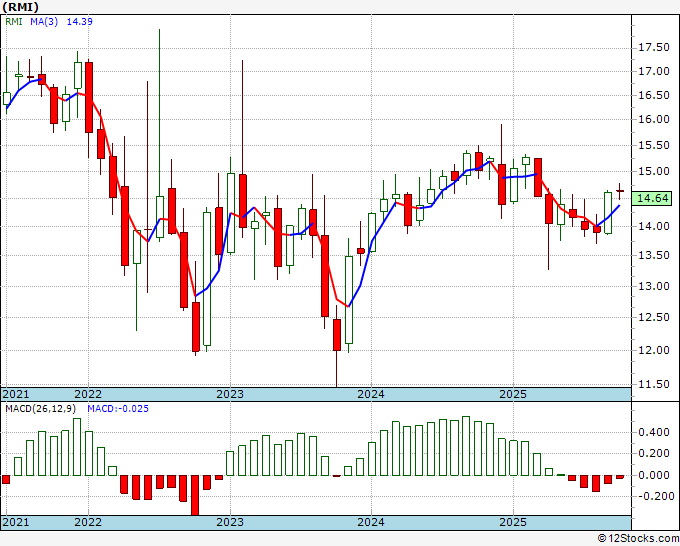
Task: Select the MACD(26,12,9) indicator label
Action: click(x=40, y=409)
